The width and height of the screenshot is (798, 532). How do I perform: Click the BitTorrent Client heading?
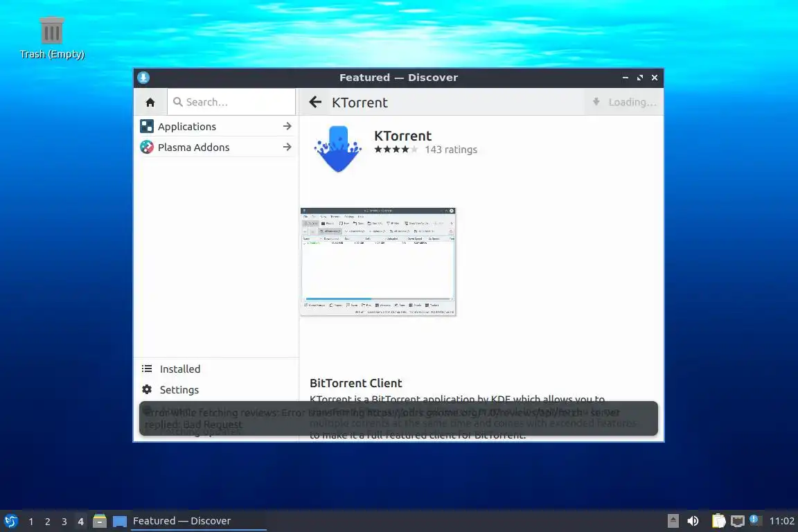356,383
